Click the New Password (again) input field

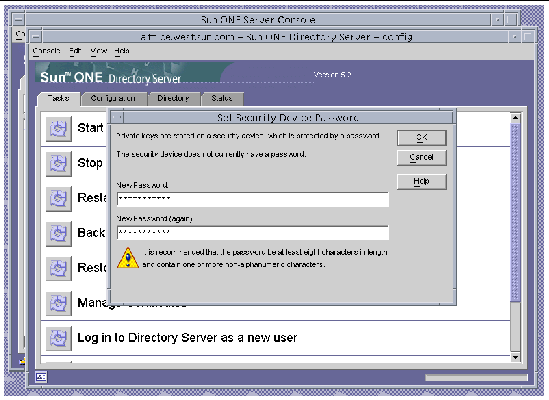[253, 233]
